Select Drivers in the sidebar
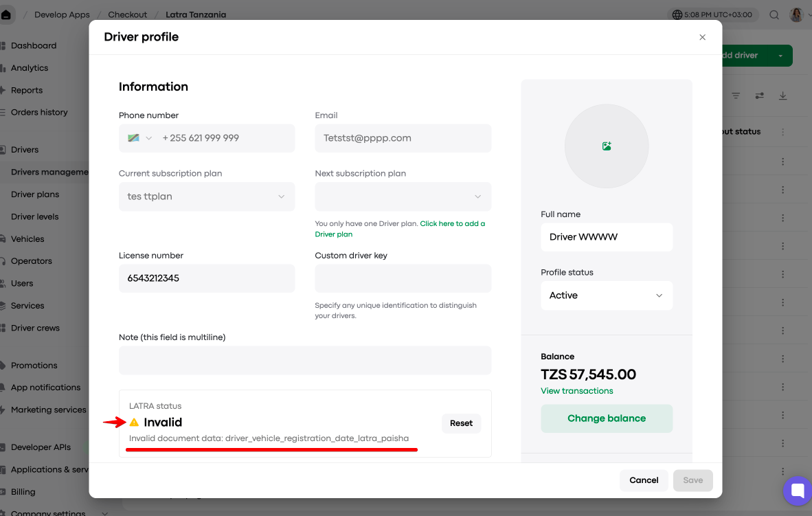 coord(25,150)
